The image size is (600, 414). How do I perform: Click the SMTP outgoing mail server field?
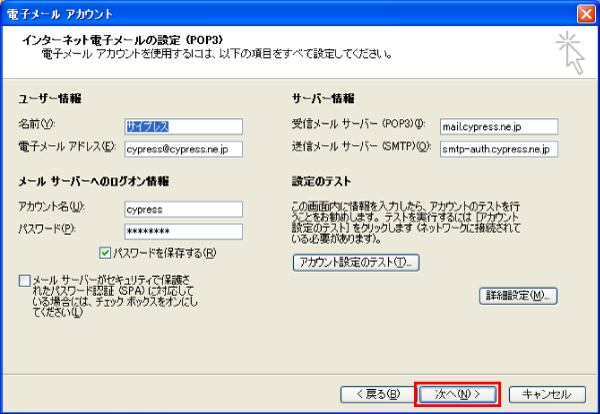(499, 149)
